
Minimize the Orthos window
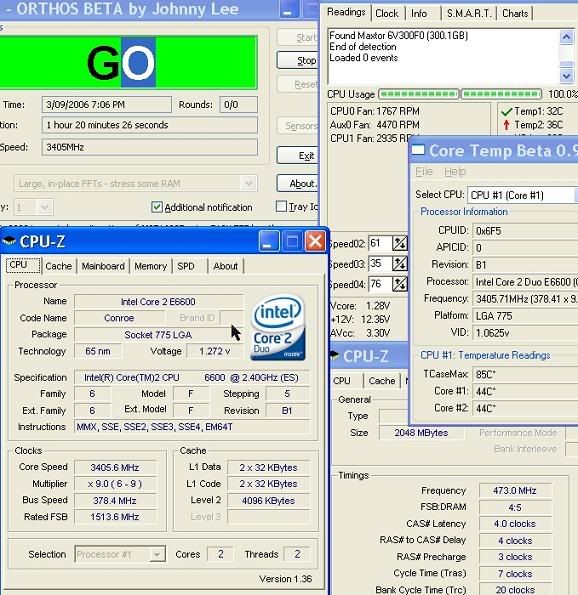(x=289, y=9)
